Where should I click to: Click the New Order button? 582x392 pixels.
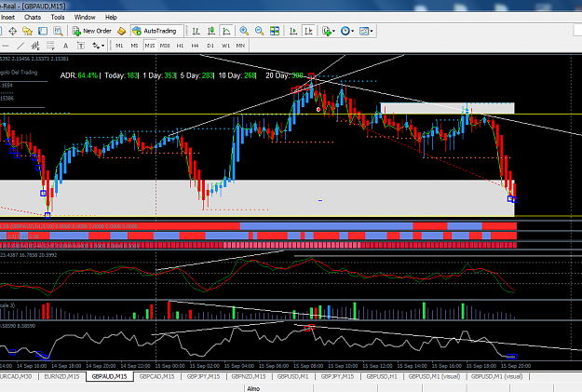coord(92,31)
